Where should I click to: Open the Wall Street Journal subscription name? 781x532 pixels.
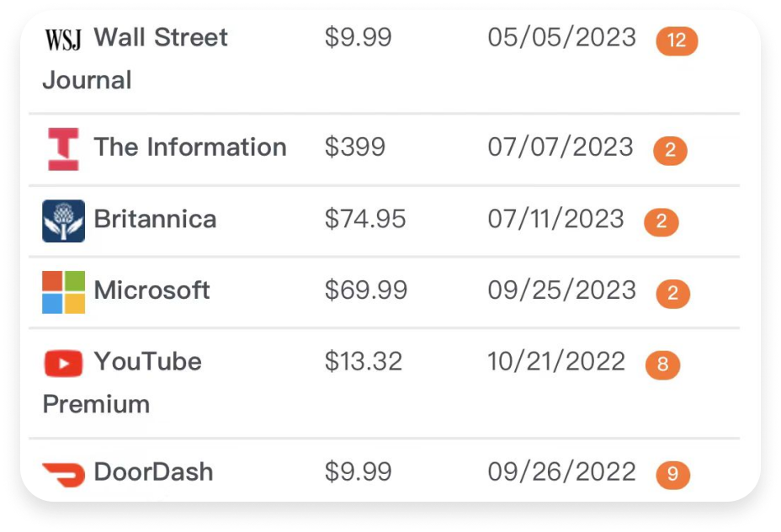pos(135,58)
